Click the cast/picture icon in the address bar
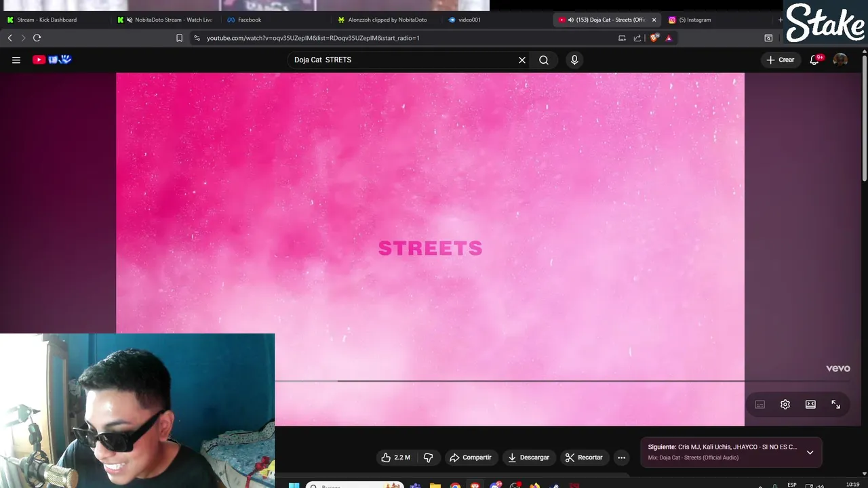868x488 pixels. click(622, 38)
